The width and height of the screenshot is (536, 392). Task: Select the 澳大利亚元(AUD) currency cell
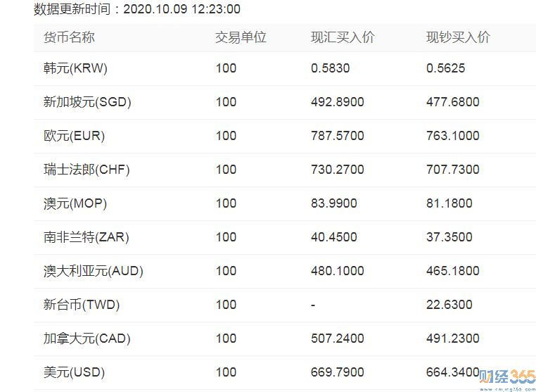[93, 271]
